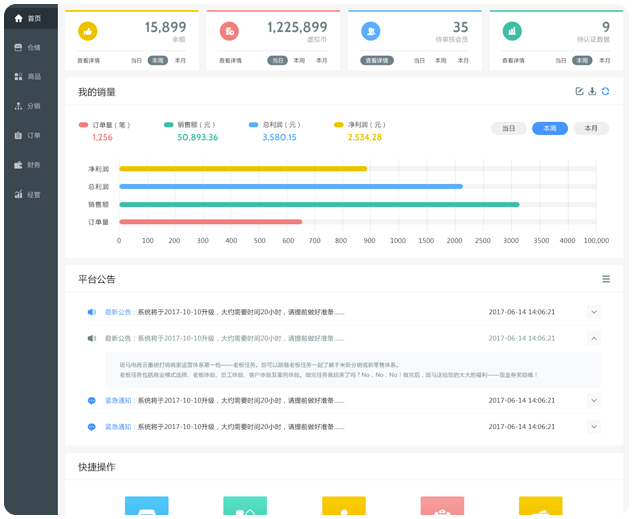Click the edit icon in 我的销量 header
Image resolution: width=633 pixels, height=519 pixels.
pos(579,92)
